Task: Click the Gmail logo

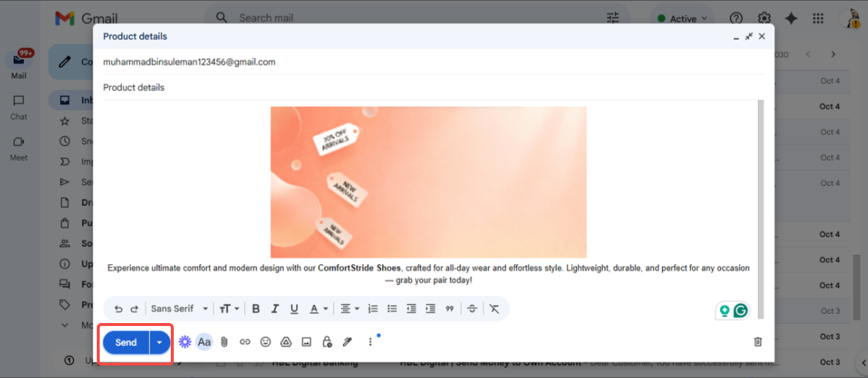Action: pyautogui.click(x=86, y=18)
